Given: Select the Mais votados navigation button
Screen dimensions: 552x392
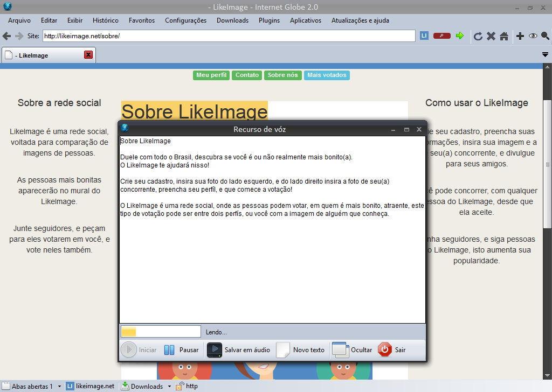Looking at the screenshot, I should point(327,75).
